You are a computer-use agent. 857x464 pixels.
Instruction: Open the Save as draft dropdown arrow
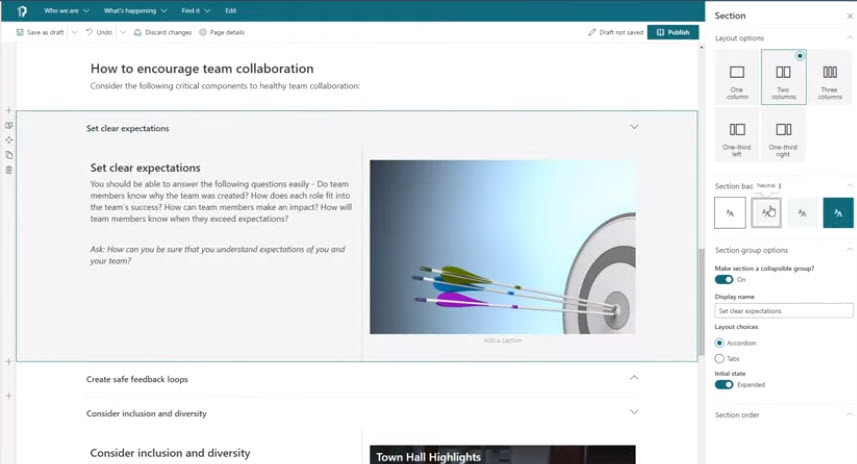(x=74, y=32)
